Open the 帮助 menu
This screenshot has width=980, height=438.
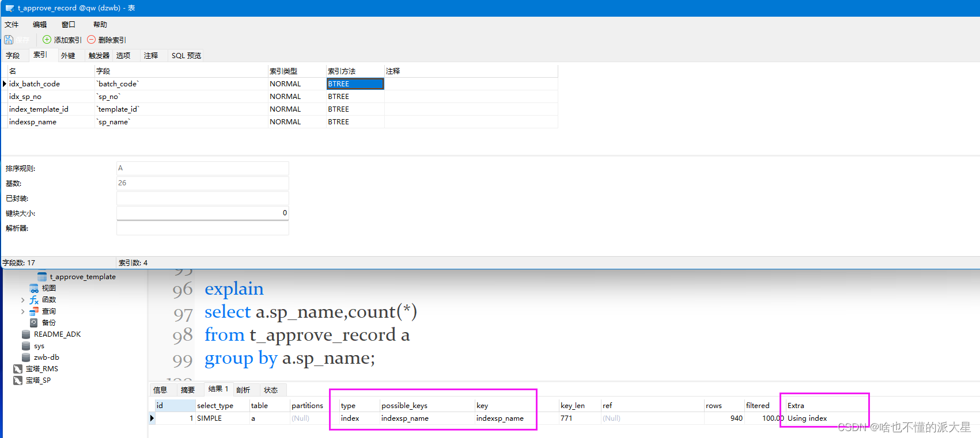pos(100,25)
